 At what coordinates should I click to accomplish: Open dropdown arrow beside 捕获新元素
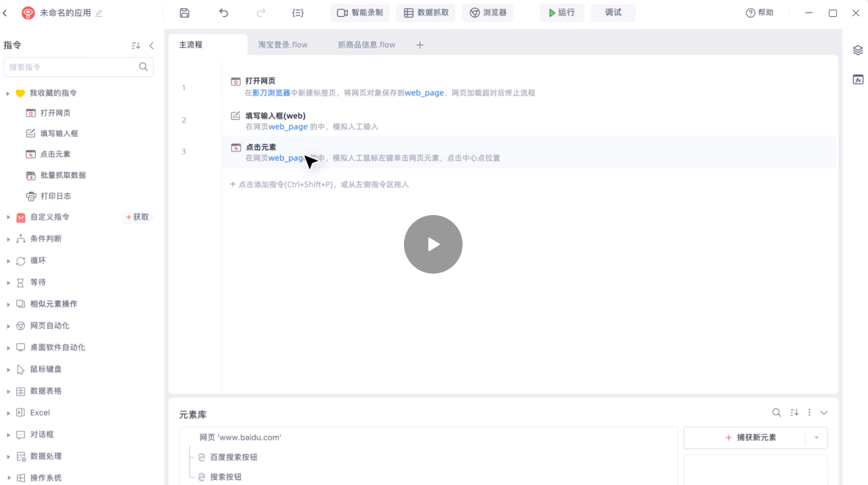816,437
